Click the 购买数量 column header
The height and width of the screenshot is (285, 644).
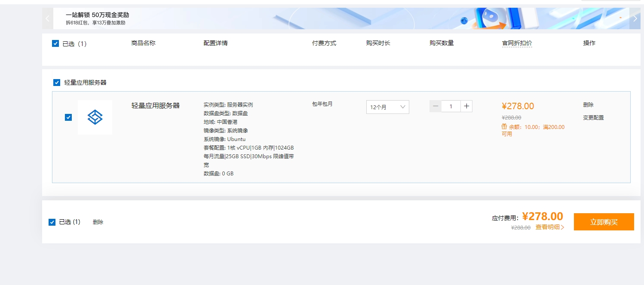442,43
